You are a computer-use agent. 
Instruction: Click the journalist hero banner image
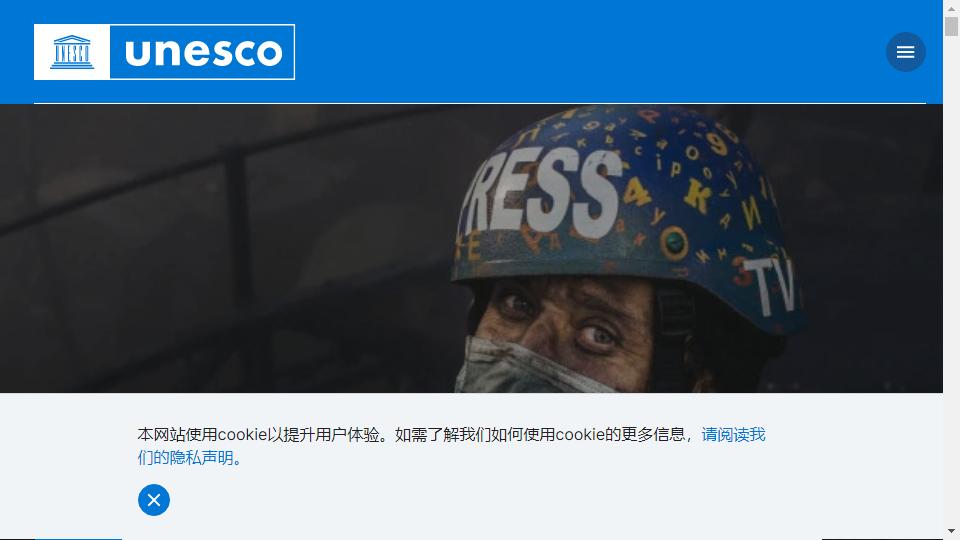tap(471, 249)
